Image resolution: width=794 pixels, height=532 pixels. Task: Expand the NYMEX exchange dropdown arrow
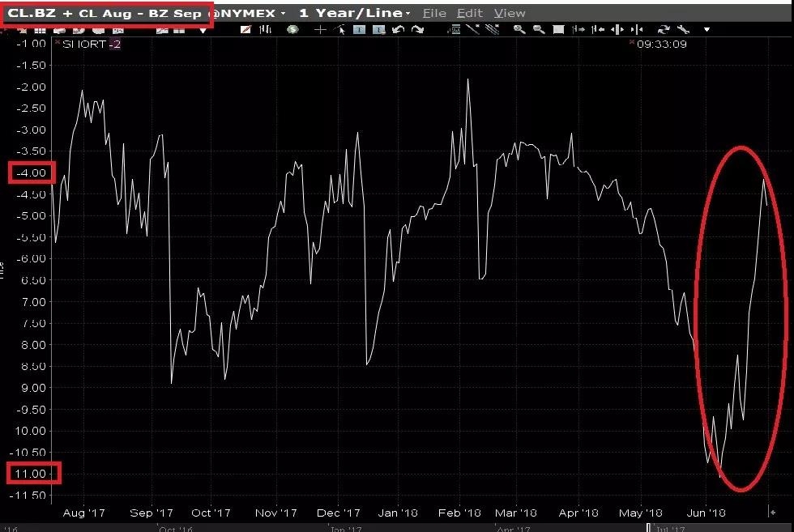click(x=283, y=14)
